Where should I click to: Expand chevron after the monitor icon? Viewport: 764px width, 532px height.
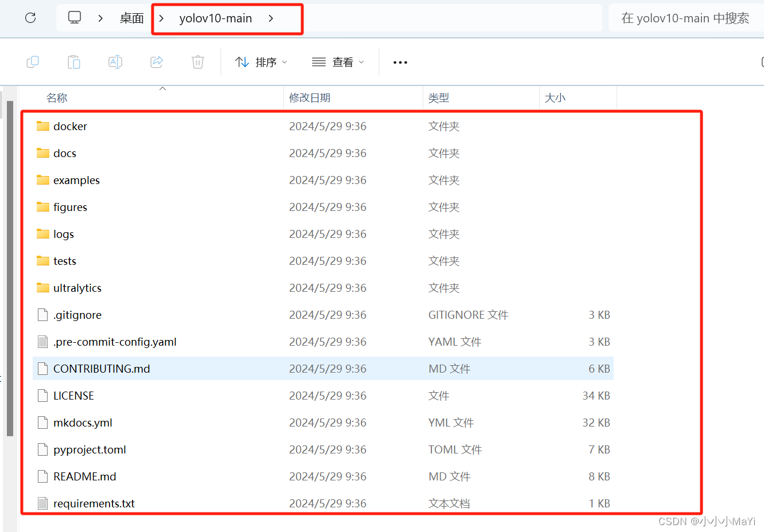[100, 18]
